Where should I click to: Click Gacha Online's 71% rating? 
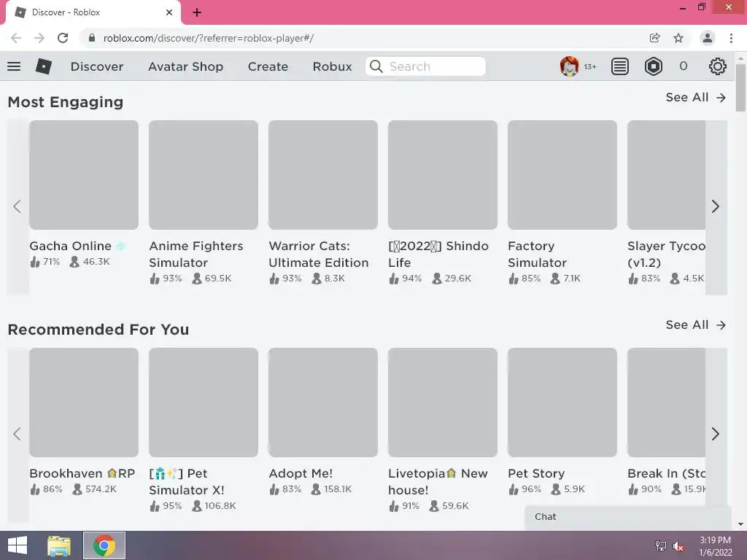[x=45, y=262]
